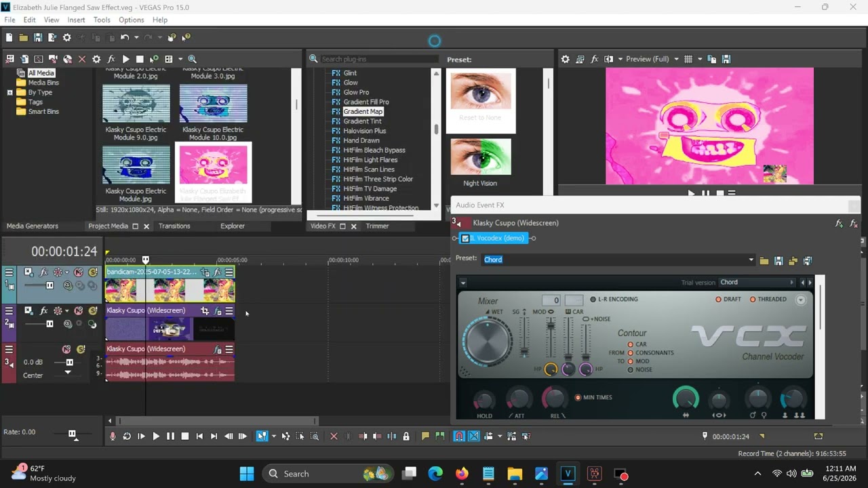Expand the Preview (Full) quality dropdown
Viewport: 868px width, 488px height.
tap(676, 59)
